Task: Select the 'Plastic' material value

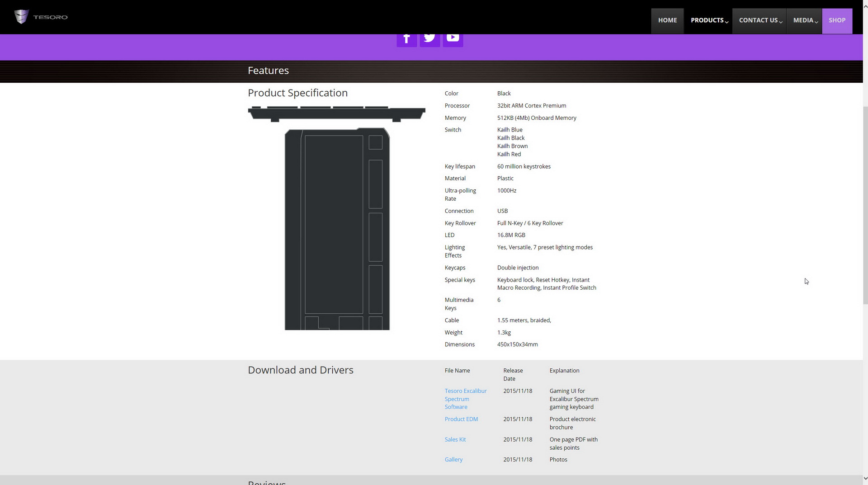Action: [x=505, y=178]
